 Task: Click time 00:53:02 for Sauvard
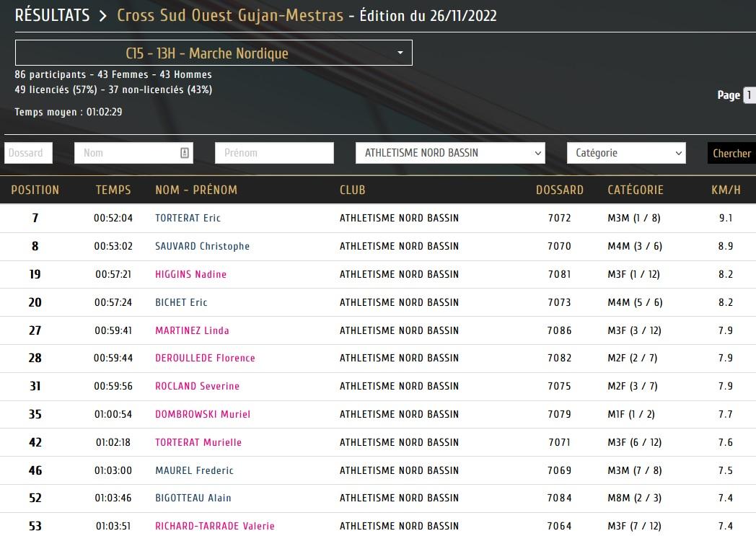coord(113,246)
